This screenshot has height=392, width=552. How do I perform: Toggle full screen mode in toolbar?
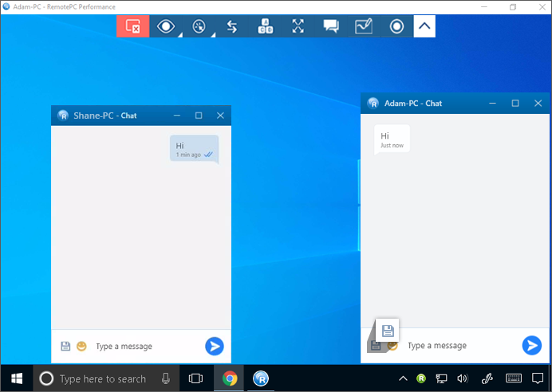coord(298,26)
